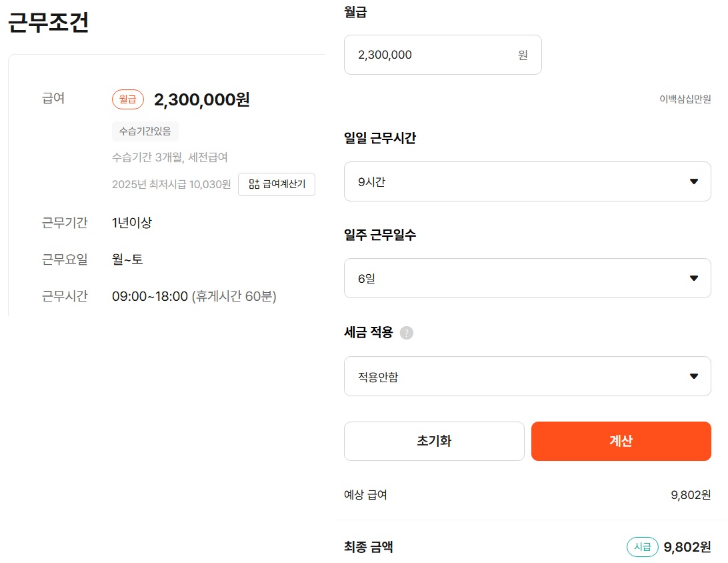Viewport: 728px width, 563px height.
Task: Click the 월급 badge next to salary amount
Action: pyautogui.click(x=128, y=99)
